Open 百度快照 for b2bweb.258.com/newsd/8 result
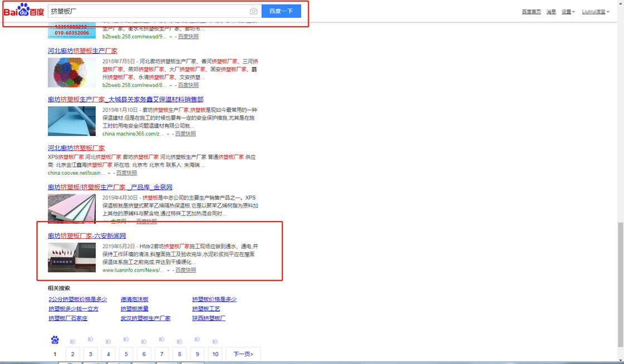This screenshot has height=364, width=624. click(188, 85)
